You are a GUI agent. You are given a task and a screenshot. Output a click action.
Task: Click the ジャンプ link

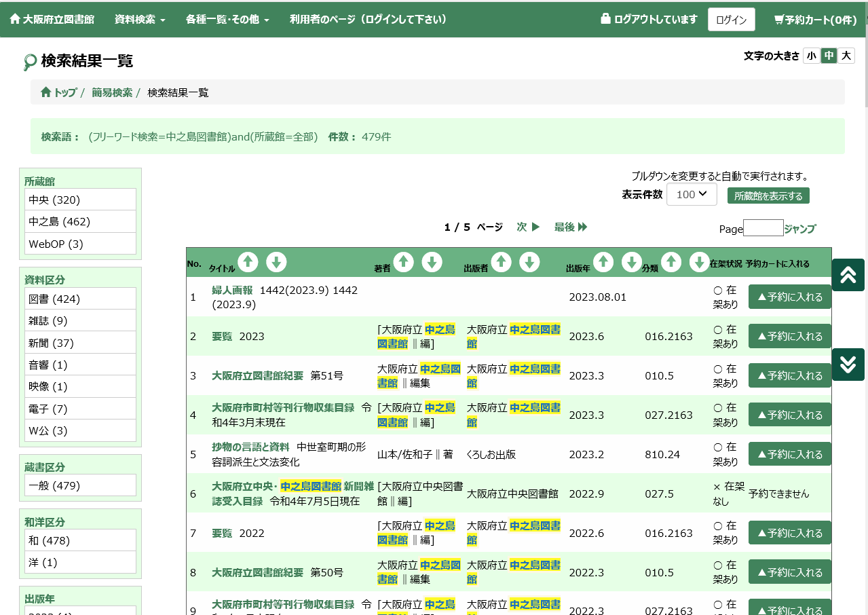(x=800, y=229)
